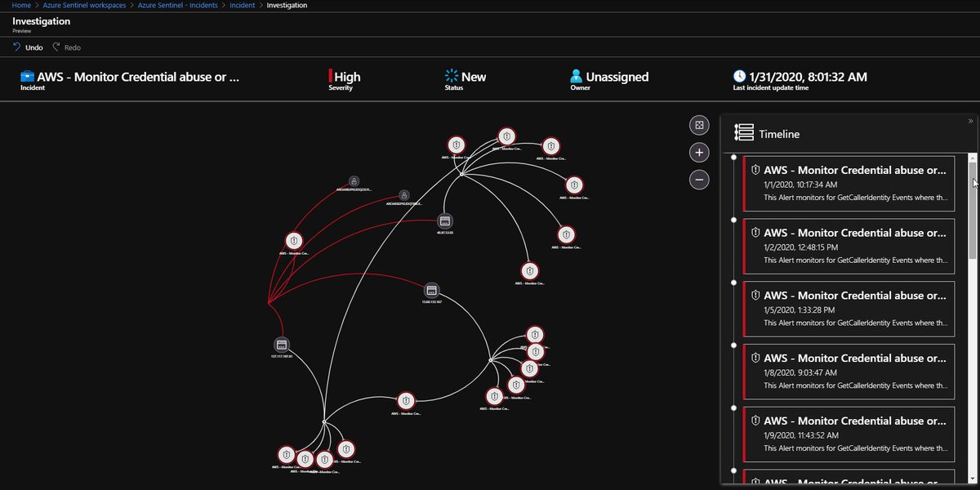Collapse the Timeline panel with double chevron
Image resolution: width=980 pixels, height=490 pixels.
[x=971, y=121]
